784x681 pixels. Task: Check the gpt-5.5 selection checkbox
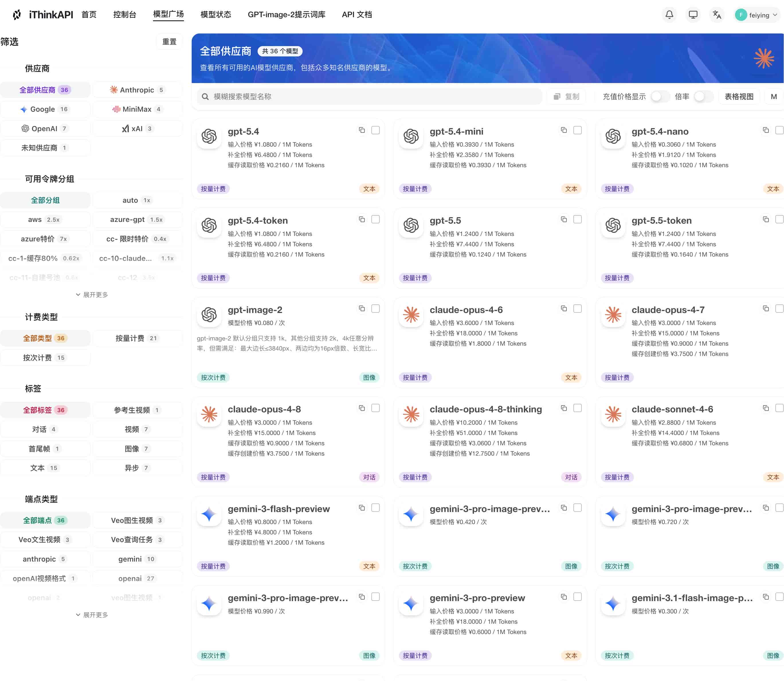(x=577, y=220)
